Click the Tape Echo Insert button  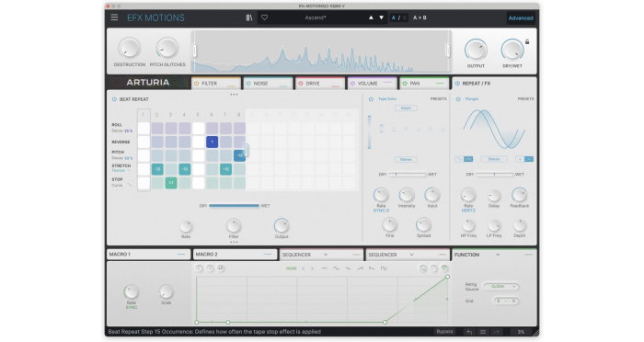pyautogui.click(x=406, y=108)
